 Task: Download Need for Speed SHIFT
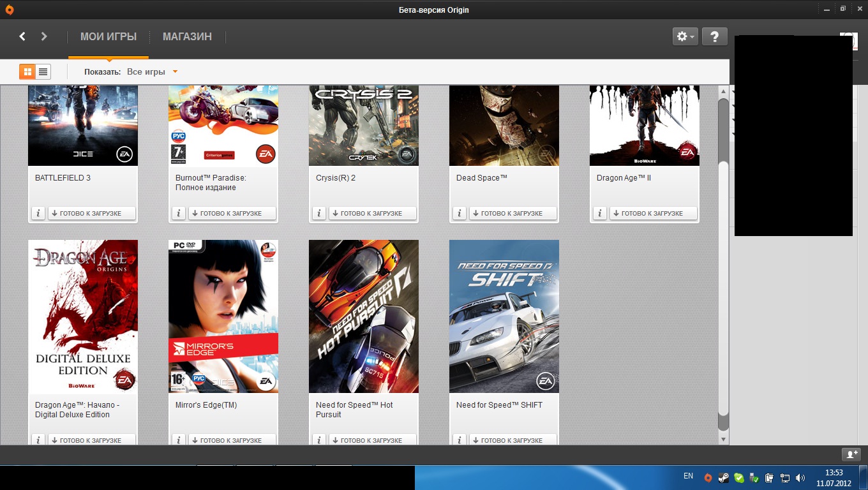(x=513, y=440)
